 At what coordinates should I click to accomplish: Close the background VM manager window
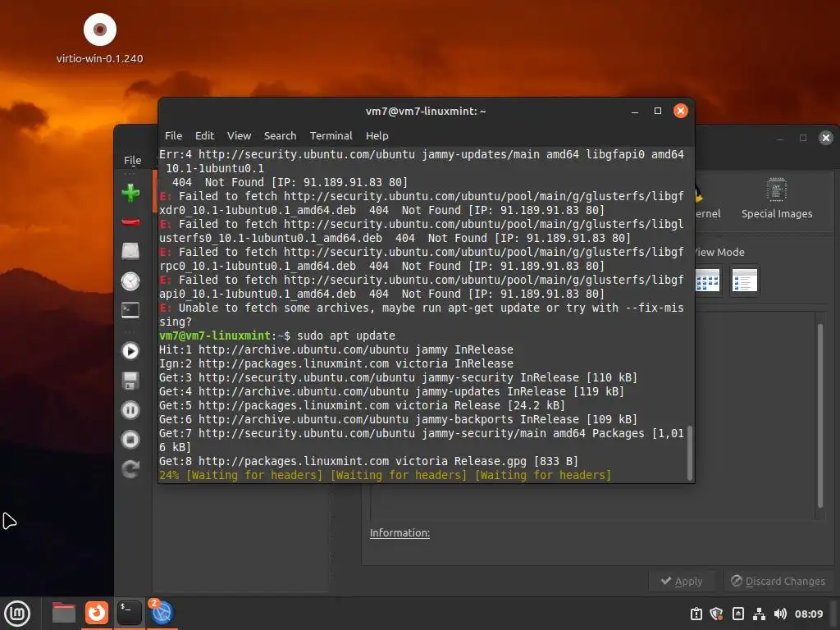[826, 138]
